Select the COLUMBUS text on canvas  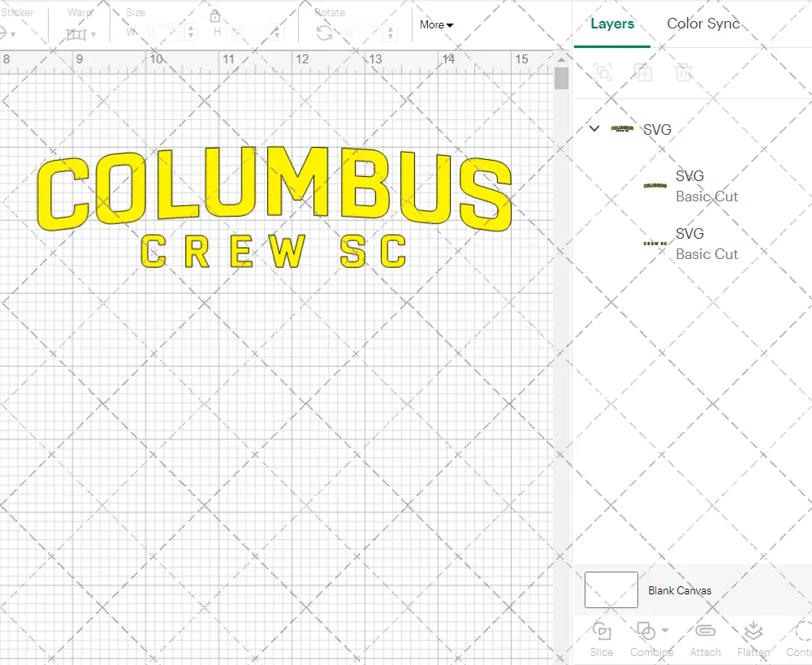coord(274,188)
